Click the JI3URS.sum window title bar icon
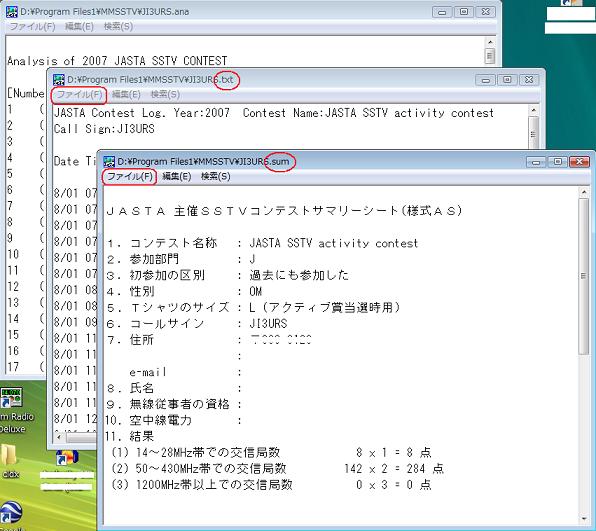The height and width of the screenshot is (531, 596). click(109, 162)
